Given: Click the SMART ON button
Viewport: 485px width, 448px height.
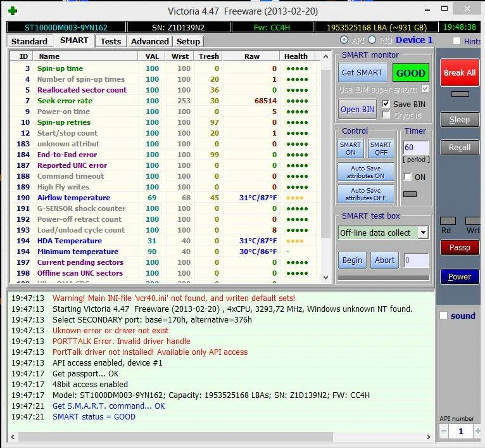Looking at the screenshot, I should [x=350, y=149].
